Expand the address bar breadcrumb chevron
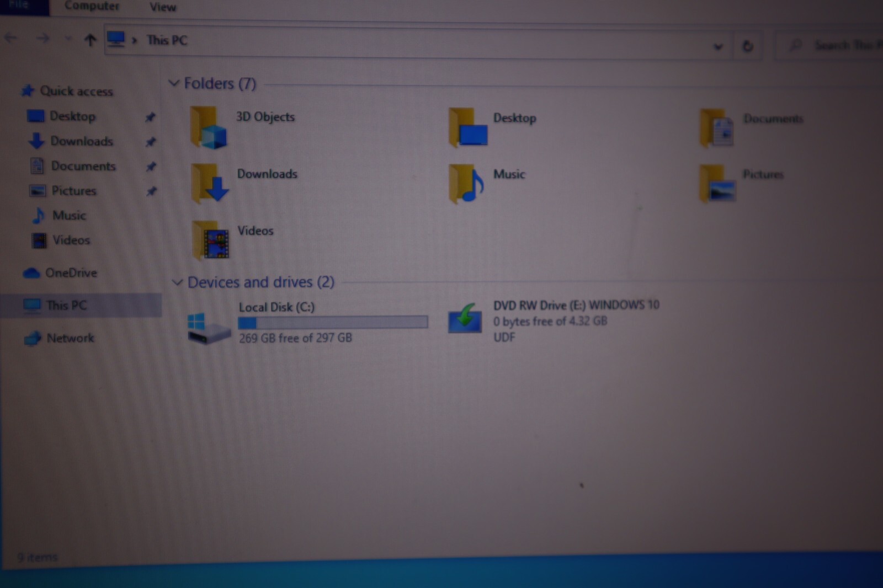 134,40
